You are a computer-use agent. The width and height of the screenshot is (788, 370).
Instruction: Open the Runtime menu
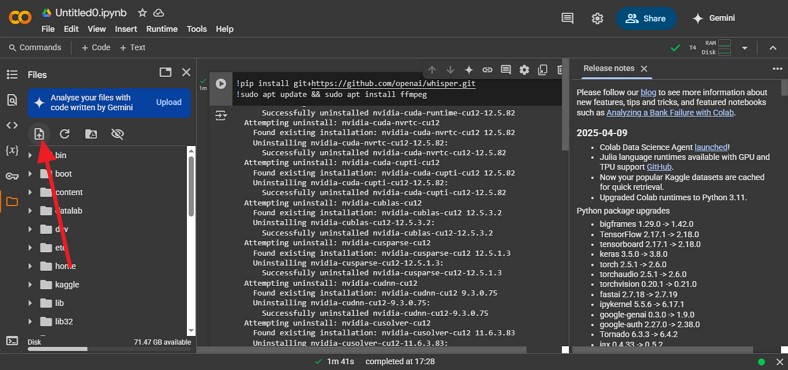coord(162,29)
